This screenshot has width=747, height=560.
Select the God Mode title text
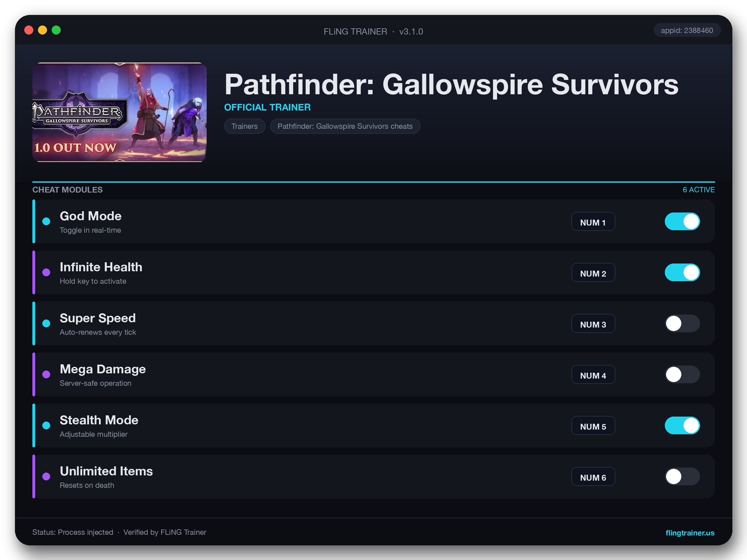91,216
